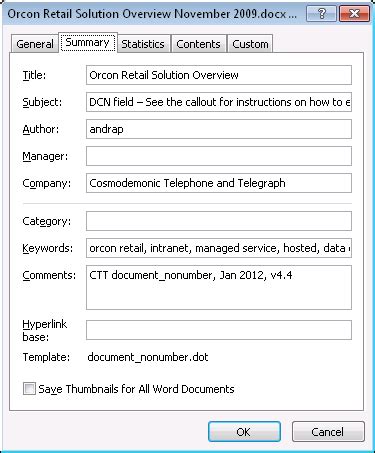Click the Company: label
375x453 pixels.
(47, 183)
